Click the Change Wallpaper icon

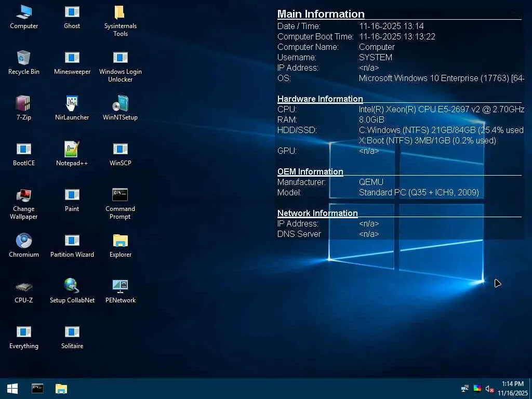pyautogui.click(x=24, y=204)
